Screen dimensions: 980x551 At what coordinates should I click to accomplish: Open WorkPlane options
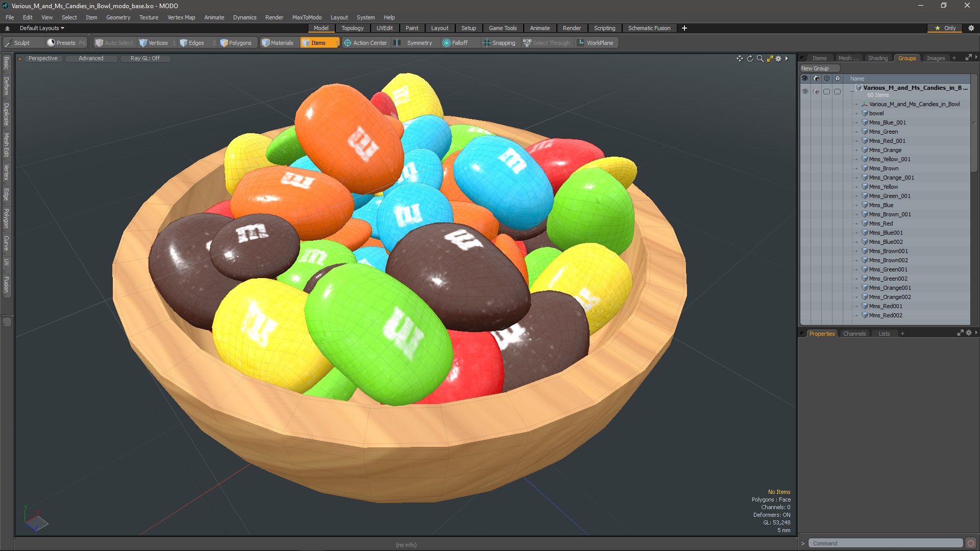tap(595, 43)
